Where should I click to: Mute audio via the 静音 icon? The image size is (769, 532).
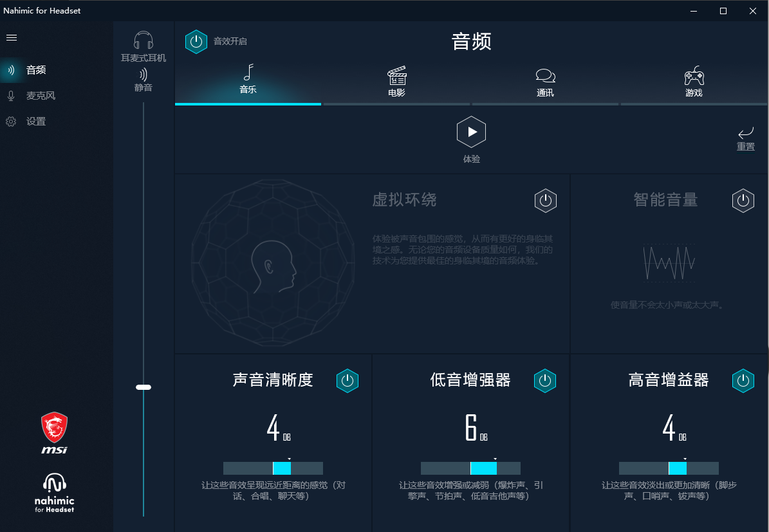pyautogui.click(x=144, y=75)
